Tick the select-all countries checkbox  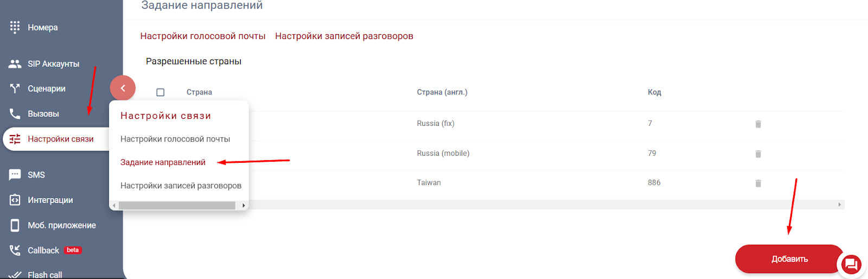tap(160, 92)
